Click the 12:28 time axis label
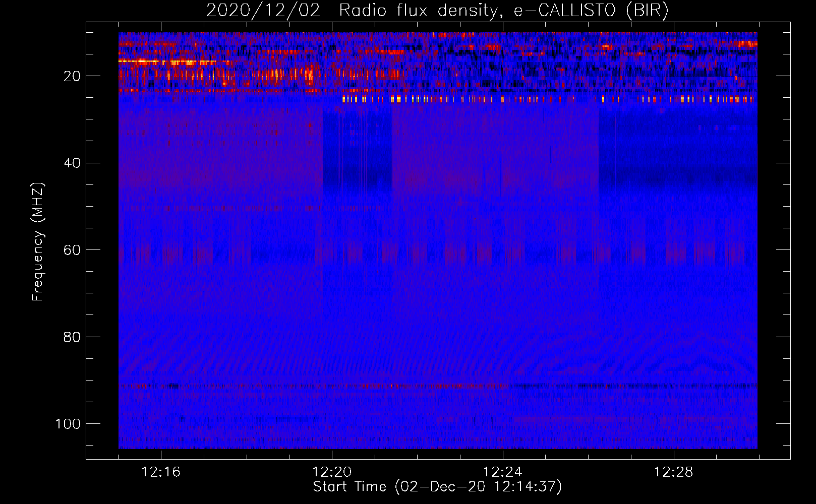The height and width of the screenshot is (504, 816). click(674, 472)
